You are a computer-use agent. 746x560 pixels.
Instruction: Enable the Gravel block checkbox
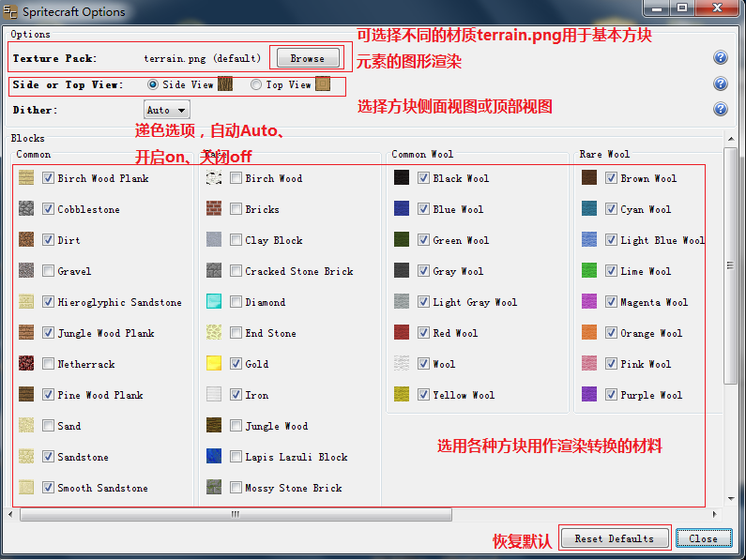48,271
